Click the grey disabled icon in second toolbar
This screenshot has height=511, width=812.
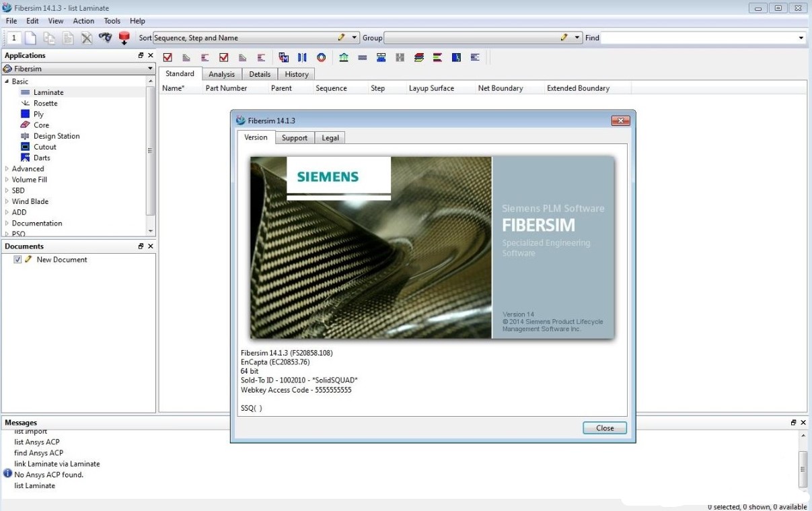point(400,57)
